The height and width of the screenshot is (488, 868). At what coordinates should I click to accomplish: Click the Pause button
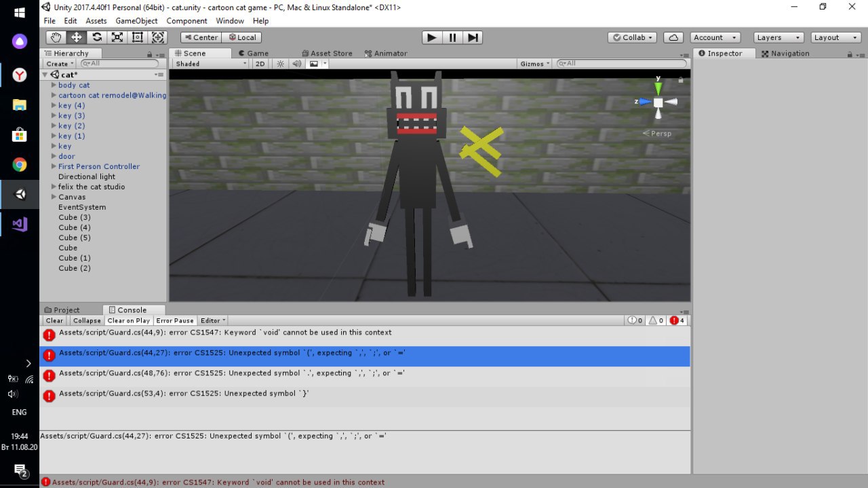pos(452,37)
